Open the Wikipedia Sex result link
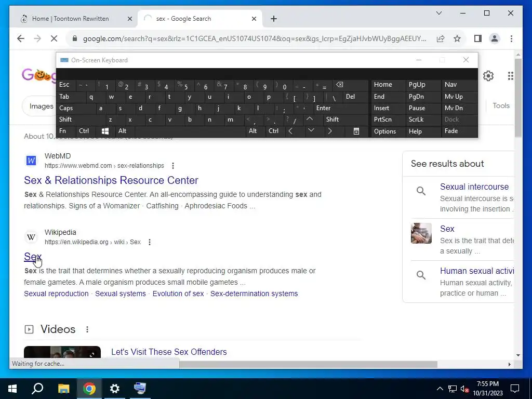 pyautogui.click(x=33, y=257)
